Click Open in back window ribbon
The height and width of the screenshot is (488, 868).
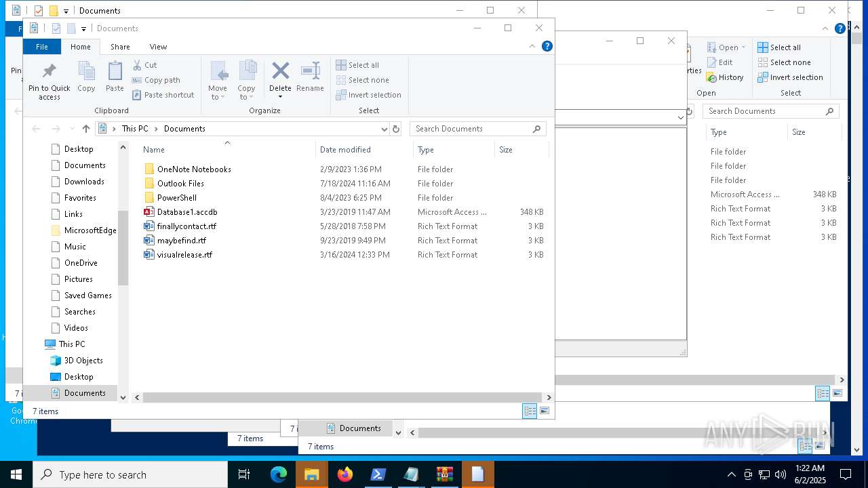click(x=726, y=47)
